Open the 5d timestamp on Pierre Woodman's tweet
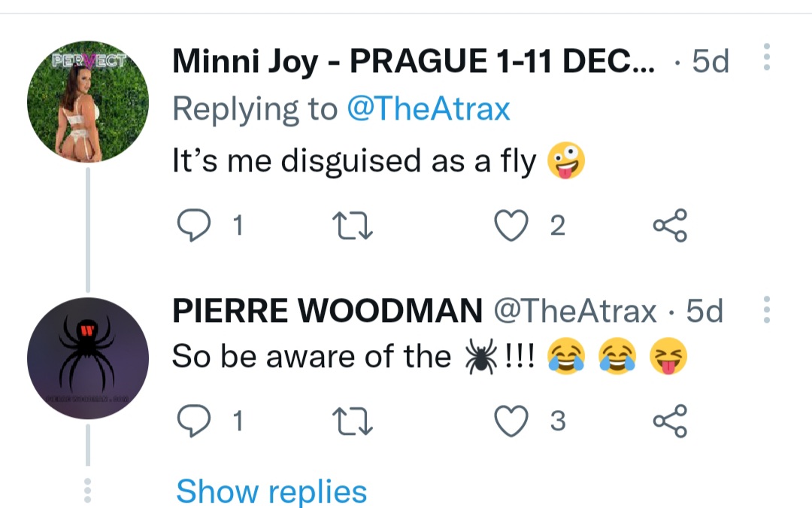 (x=704, y=310)
